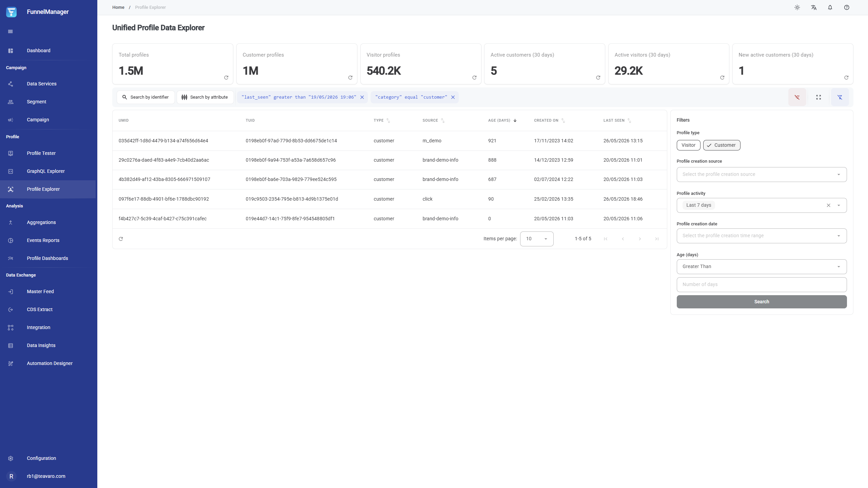Open Profile Dashboards in the sidebar
Image resolution: width=868 pixels, height=488 pixels.
click(48, 259)
